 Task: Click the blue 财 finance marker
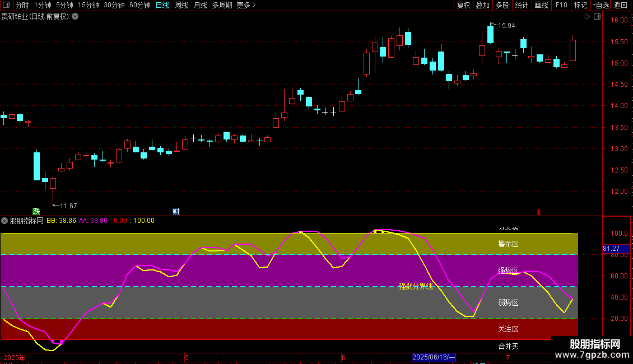(x=176, y=212)
